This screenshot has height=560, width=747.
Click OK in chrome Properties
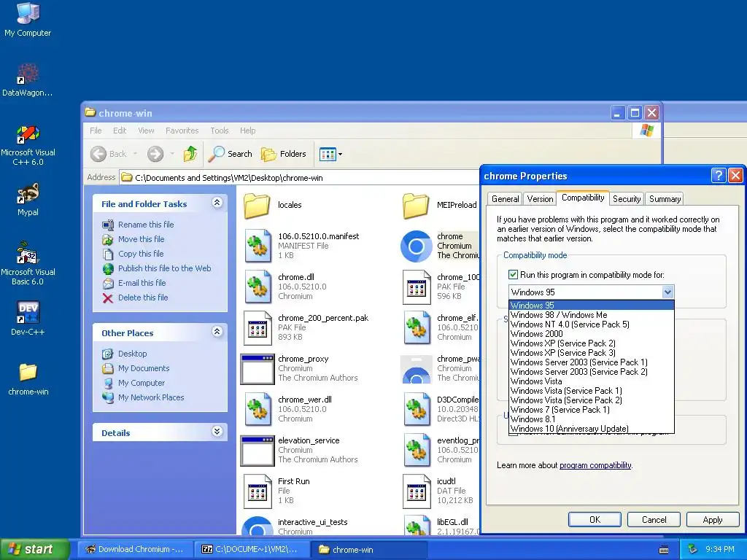[595, 519]
